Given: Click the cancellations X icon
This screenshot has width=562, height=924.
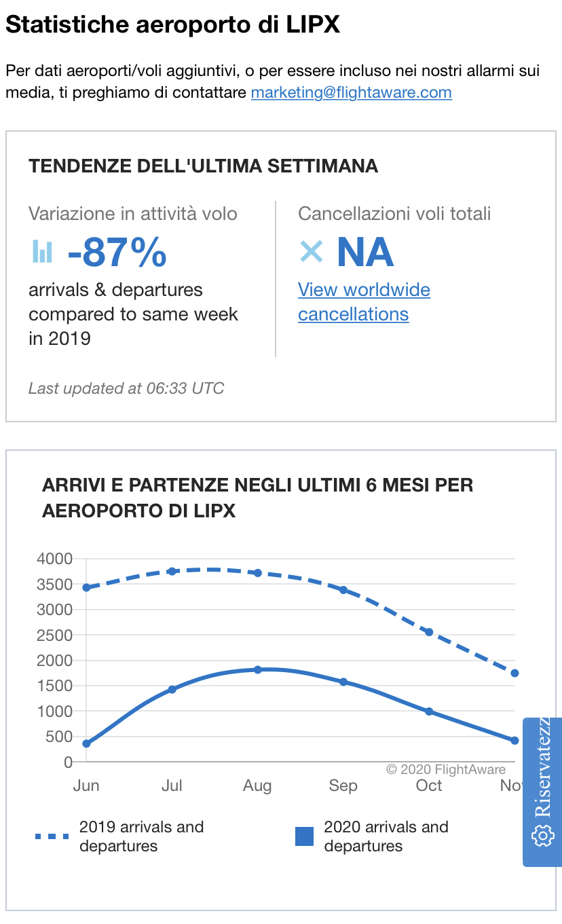Looking at the screenshot, I should click(312, 251).
